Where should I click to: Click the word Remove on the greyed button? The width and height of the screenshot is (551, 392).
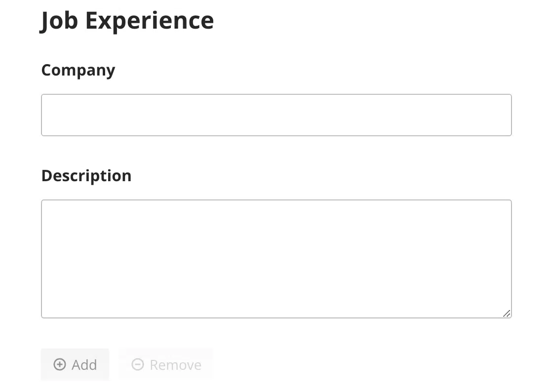coord(176,365)
